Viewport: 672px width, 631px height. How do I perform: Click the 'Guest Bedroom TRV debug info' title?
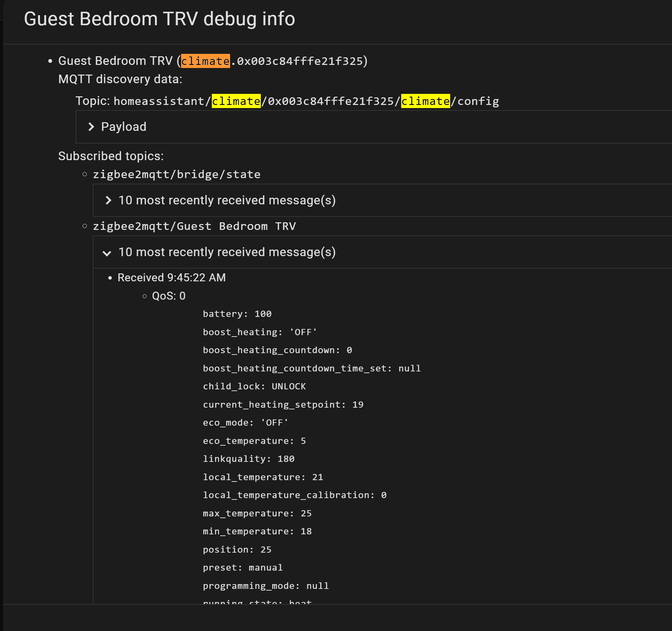click(x=159, y=19)
